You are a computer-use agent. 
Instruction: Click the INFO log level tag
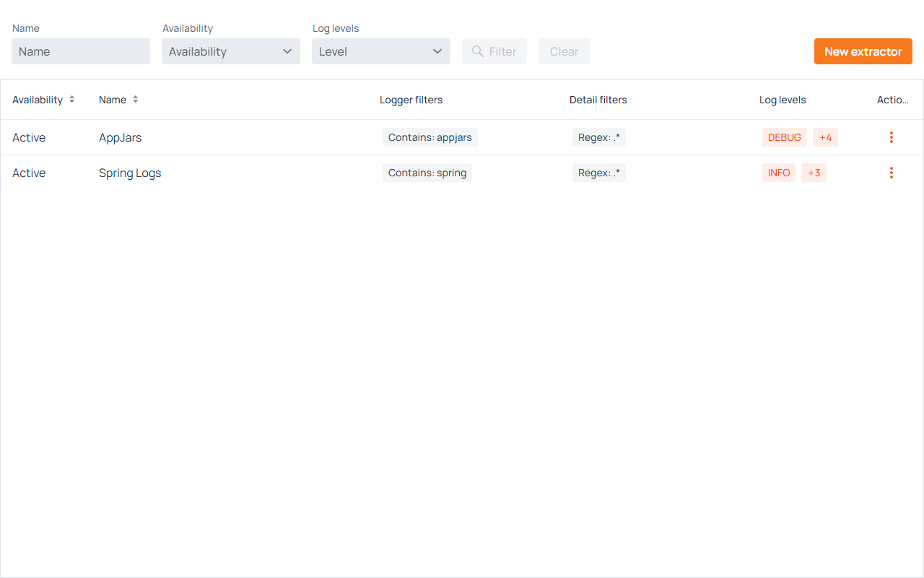(x=779, y=173)
